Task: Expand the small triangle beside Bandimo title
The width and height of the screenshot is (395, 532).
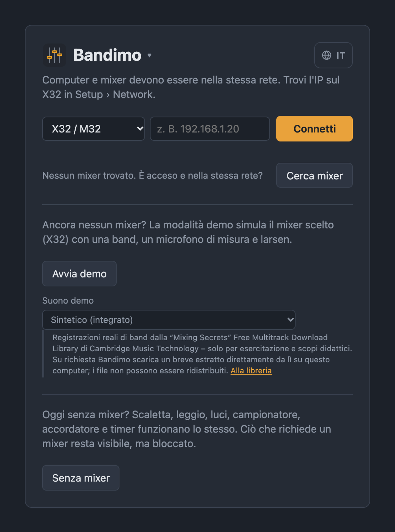Action: pyautogui.click(x=150, y=55)
